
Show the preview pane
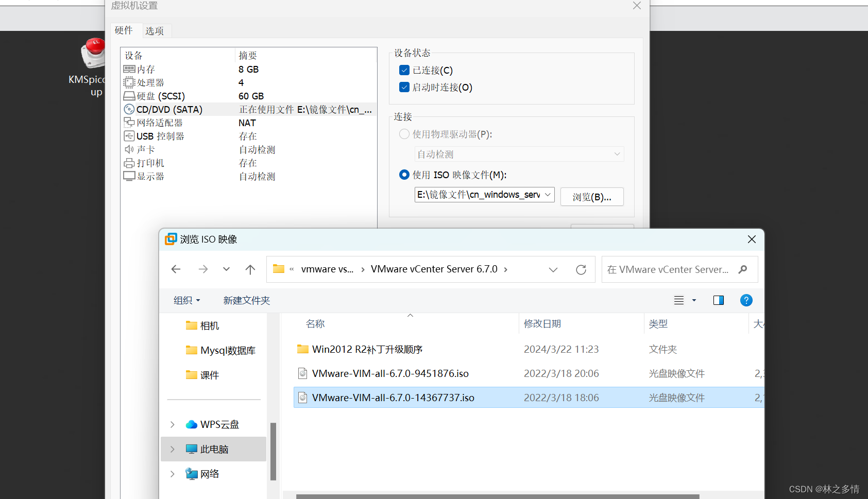(719, 300)
